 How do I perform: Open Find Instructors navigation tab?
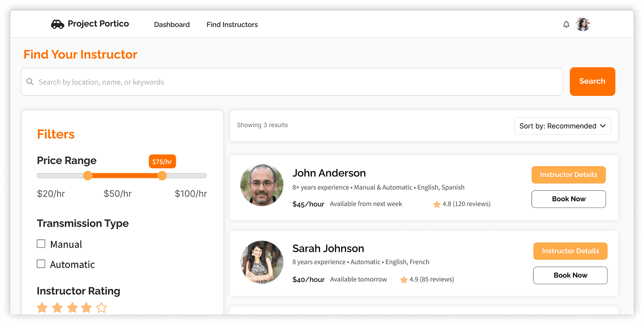[x=232, y=24]
